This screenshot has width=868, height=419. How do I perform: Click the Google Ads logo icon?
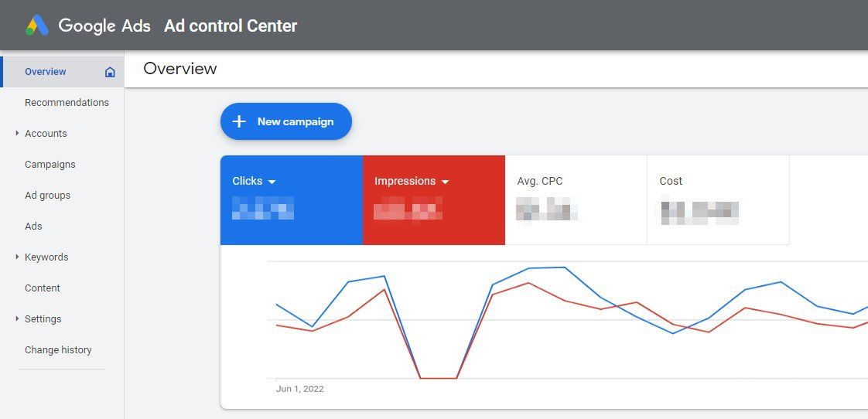tap(37, 26)
